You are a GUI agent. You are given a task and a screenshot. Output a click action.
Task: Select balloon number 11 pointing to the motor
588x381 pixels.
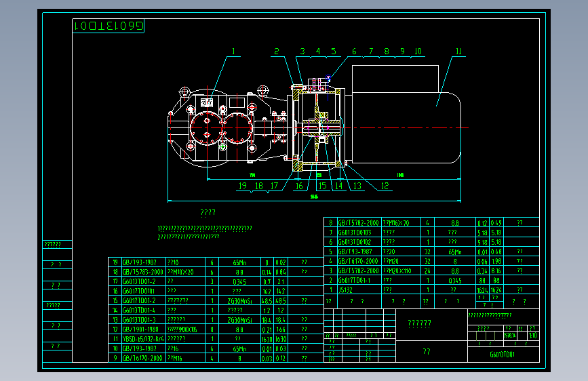(458, 52)
